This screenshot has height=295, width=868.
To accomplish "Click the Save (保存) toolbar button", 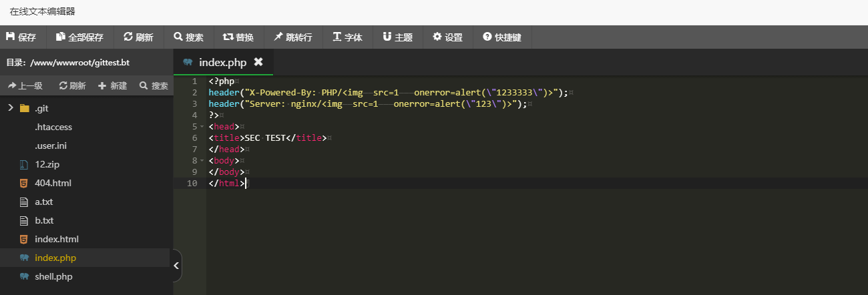I will pos(21,37).
